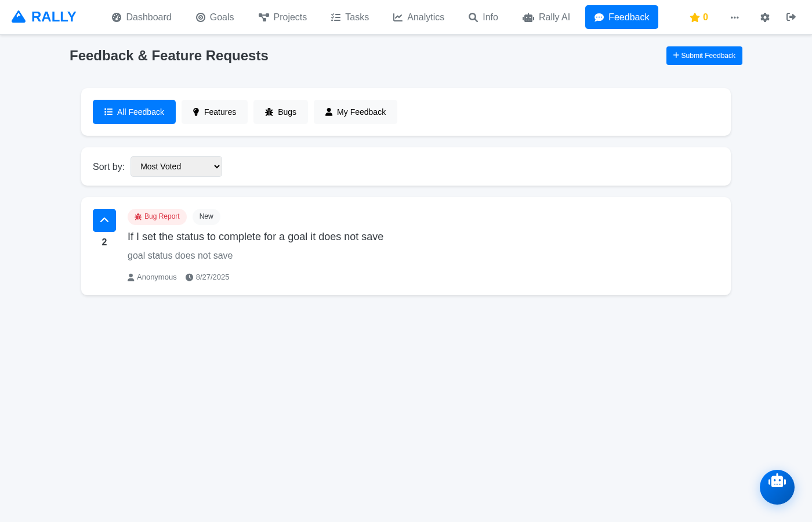This screenshot has width=812, height=522.
Task: Log out using the exit icon
Action: (x=791, y=17)
